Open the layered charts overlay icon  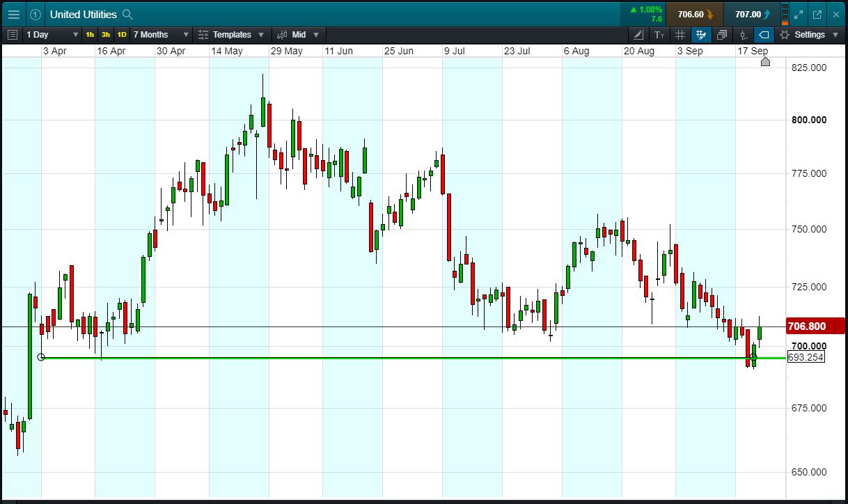[x=722, y=35]
